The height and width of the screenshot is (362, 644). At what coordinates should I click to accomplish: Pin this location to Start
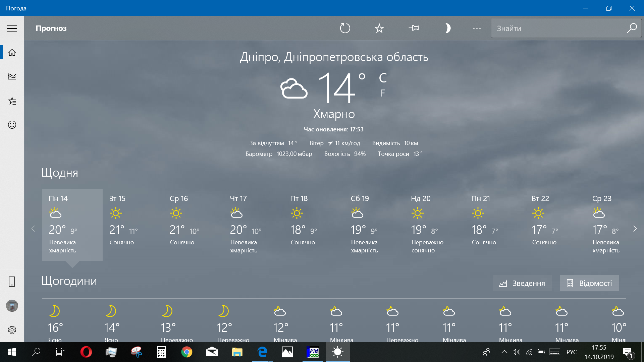(x=414, y=28)
